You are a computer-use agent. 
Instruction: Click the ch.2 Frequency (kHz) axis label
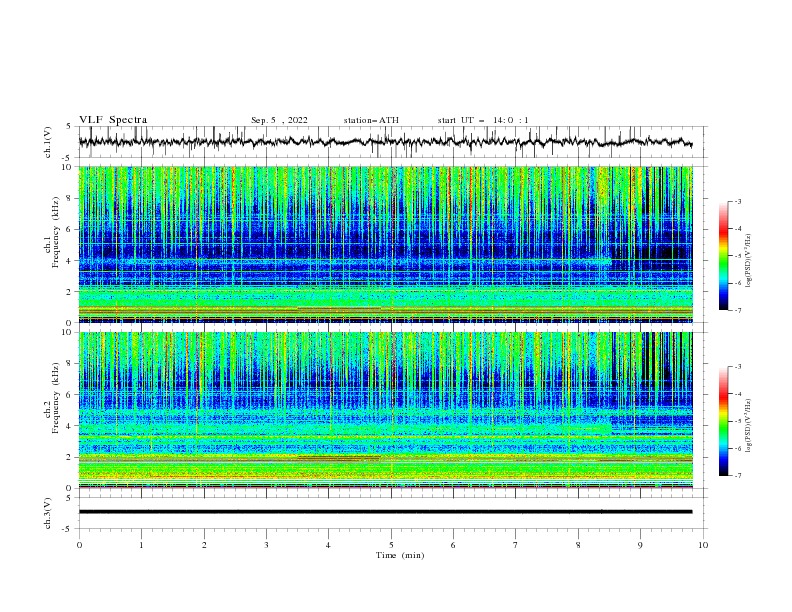point(52,398)
